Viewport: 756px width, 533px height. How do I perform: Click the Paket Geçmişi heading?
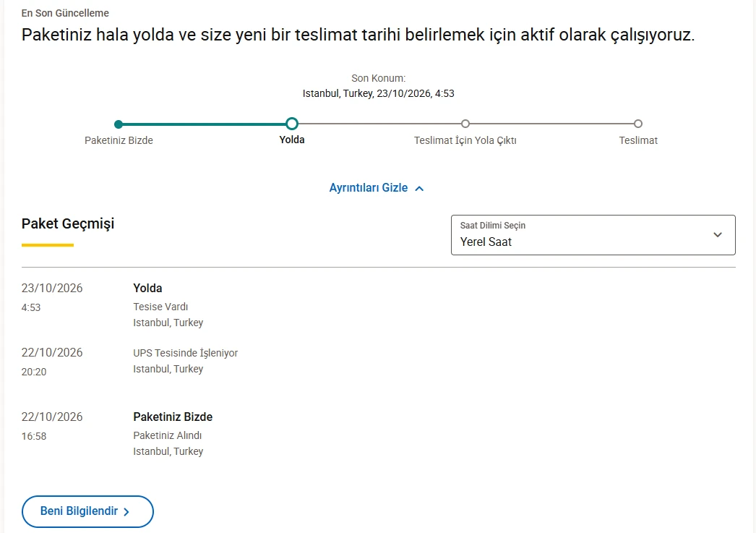point(68,223)
